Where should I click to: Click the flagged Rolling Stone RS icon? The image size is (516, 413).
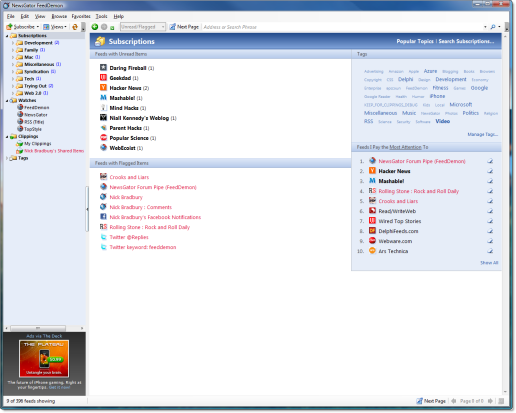pyautogui.click(x=103, y=227)
